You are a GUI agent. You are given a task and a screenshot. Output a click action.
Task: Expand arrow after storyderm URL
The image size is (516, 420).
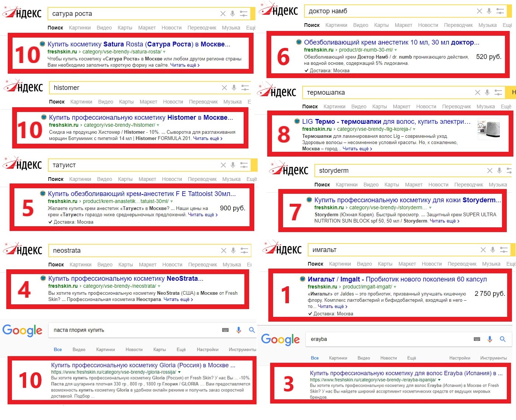(430, 208)
